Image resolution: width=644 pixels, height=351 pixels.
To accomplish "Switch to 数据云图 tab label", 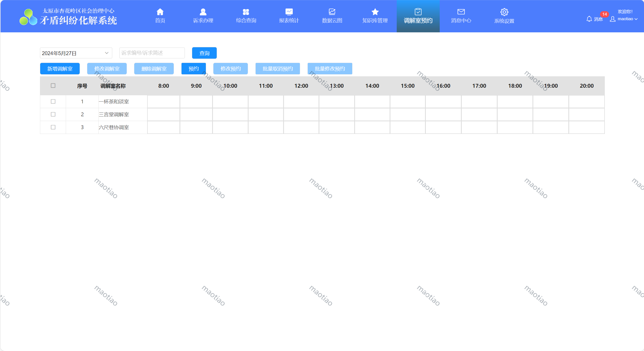I will point(332,20).
